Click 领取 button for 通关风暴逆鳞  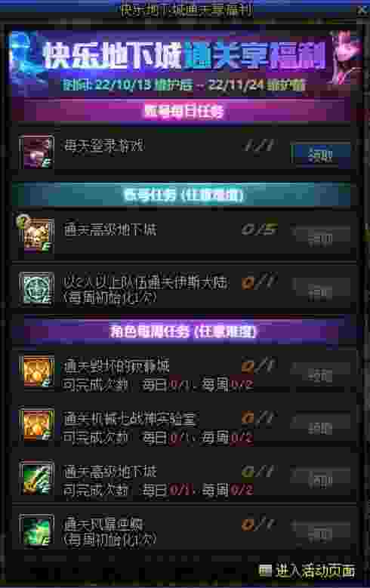(320, 533)
